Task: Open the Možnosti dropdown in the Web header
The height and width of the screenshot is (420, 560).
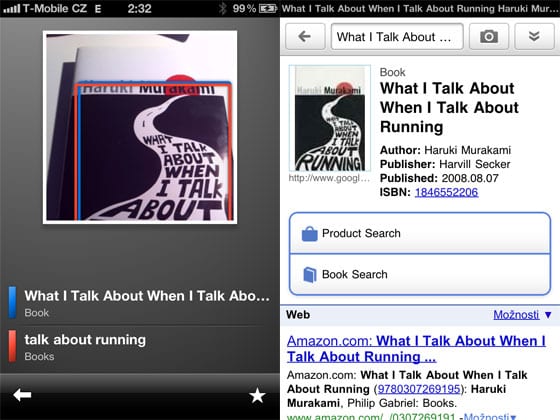Action: click(x=522, y=315)
